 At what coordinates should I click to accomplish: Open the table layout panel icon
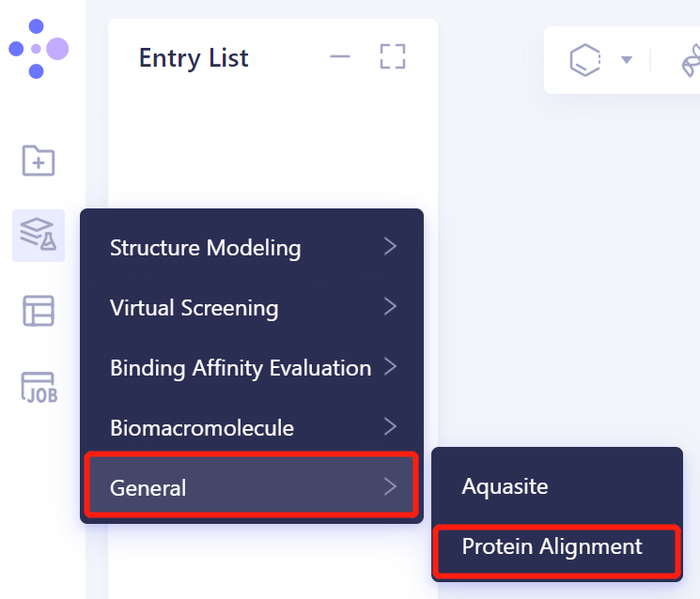click(39, 311)
